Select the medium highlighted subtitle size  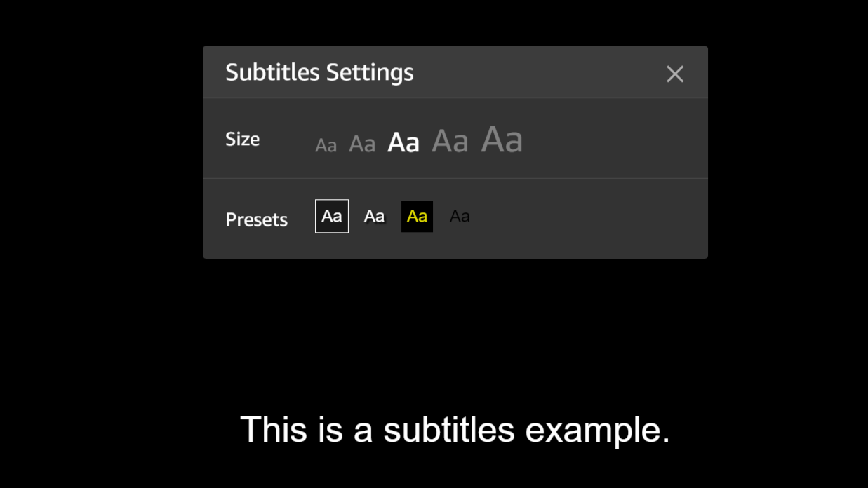403,142
